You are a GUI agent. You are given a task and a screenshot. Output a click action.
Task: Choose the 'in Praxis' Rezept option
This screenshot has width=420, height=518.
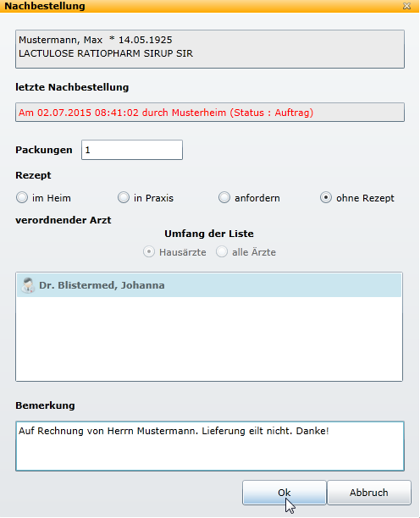(124, 197)
